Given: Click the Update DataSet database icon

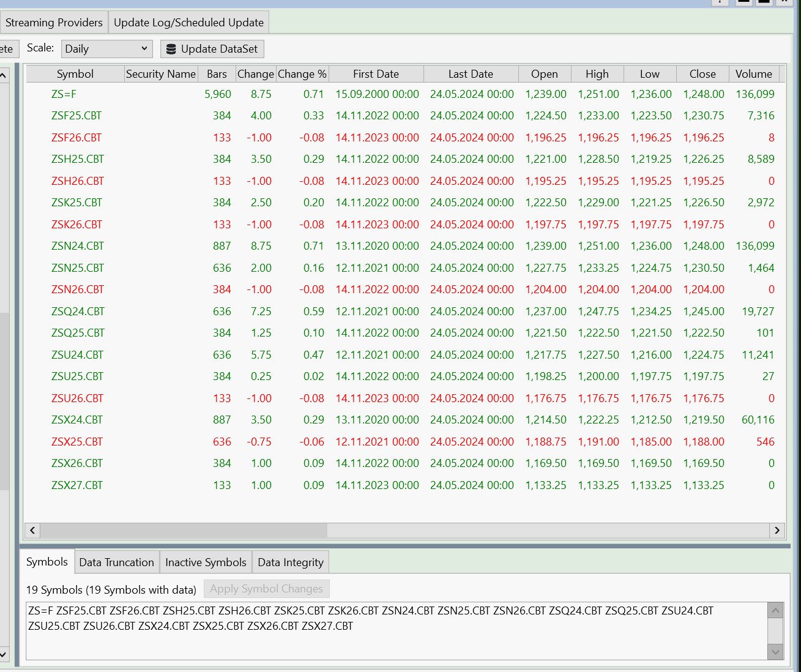Looking at the screenshot, I should [171, 49].
